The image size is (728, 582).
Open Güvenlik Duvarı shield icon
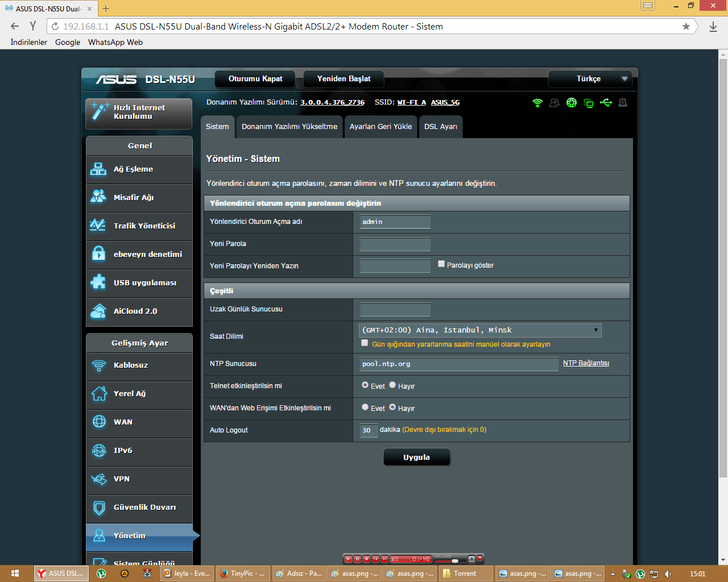coord(99,508)
